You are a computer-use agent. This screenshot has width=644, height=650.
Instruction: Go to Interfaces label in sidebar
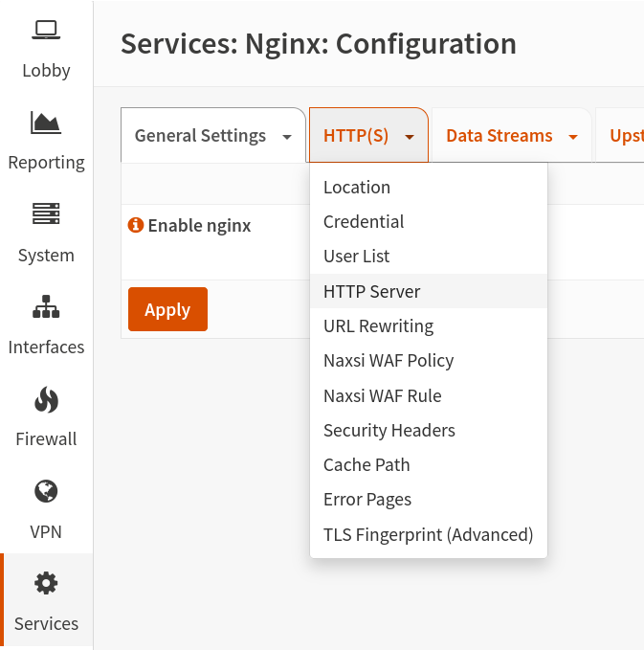coord(46,347)
